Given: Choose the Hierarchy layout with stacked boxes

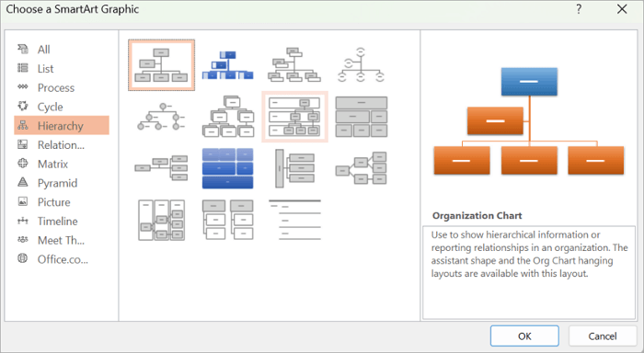Looking at the screenshot, I should point(228,117).
